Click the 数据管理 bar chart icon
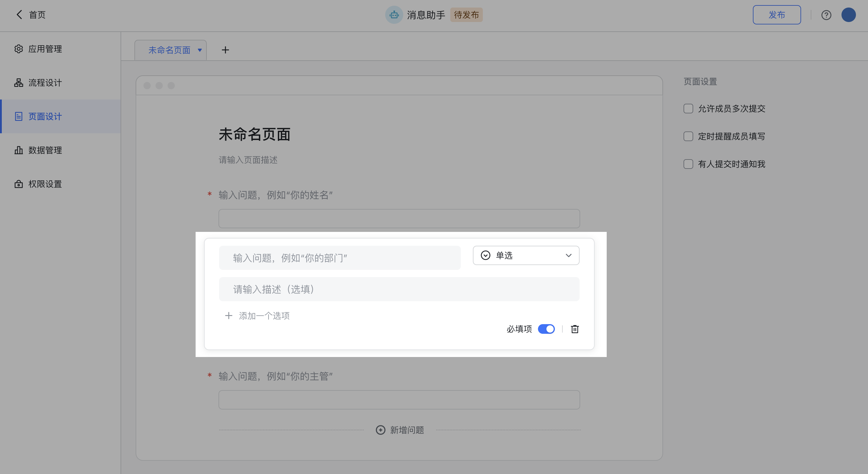 18,150
